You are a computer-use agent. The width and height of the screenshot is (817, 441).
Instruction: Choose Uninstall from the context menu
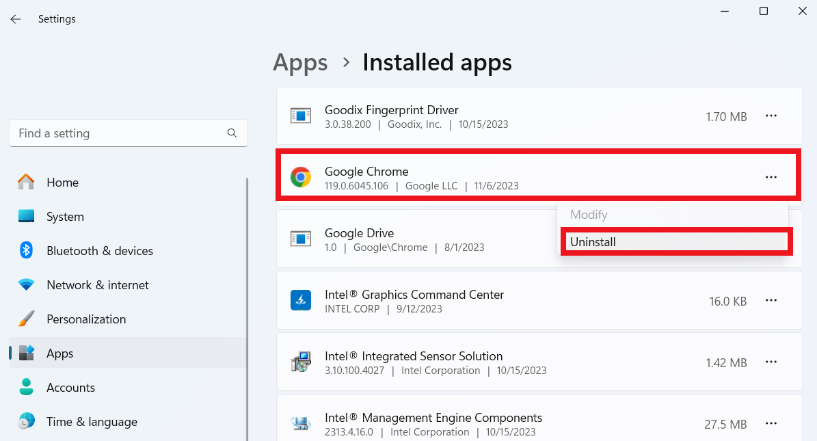[676, 241]
